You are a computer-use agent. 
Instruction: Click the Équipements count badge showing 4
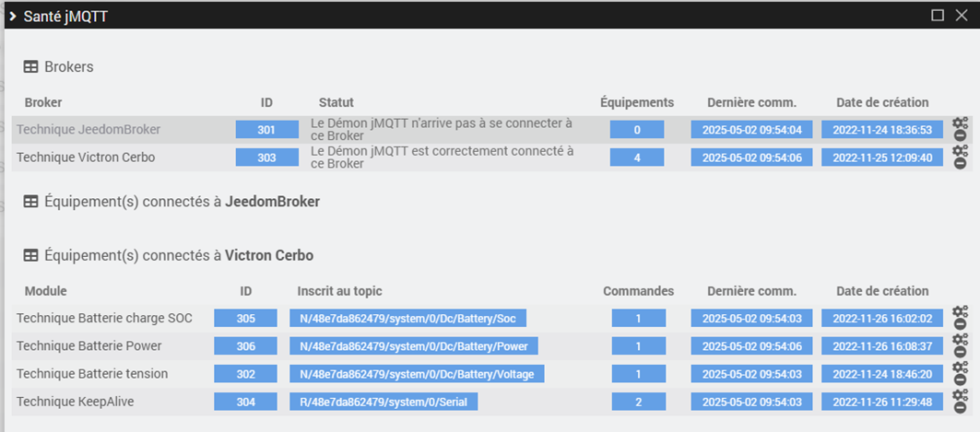click(636, 158)
